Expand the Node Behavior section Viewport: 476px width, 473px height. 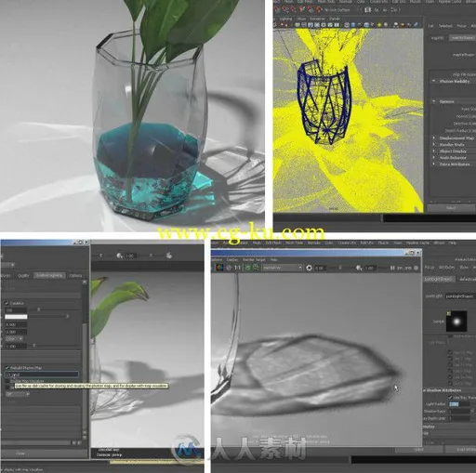[434, 157]
